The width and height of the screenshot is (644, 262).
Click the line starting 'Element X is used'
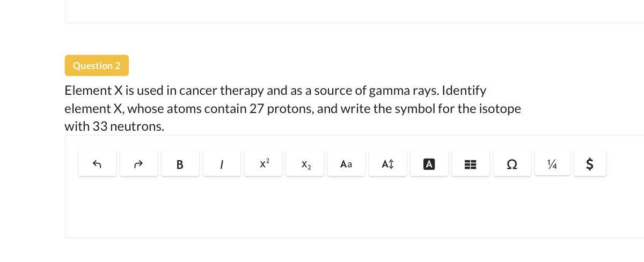coord(275,90)
